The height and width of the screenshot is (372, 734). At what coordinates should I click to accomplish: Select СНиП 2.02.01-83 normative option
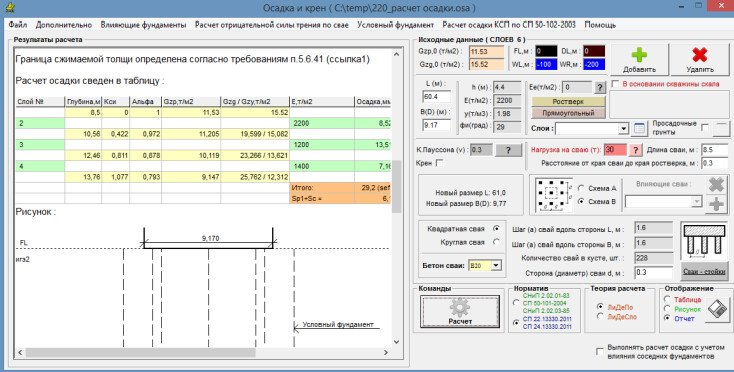click(516, 303)
